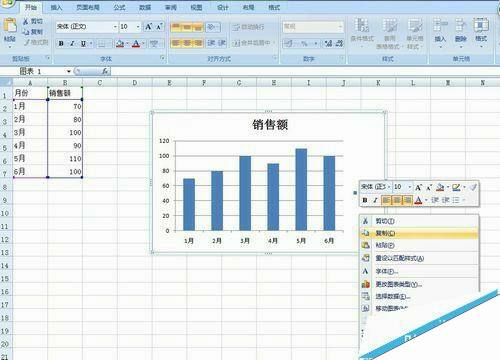Open the font name dropdown in the ribbon
This screenshot has width=500, height=360.
click(x=115, y=27)
